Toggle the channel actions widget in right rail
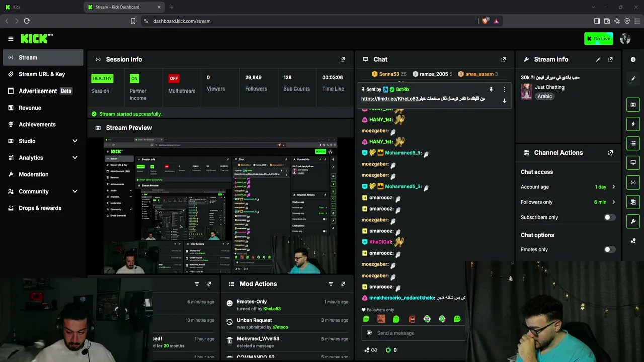The width and height of the screenshot is (644, 362). point(633,202)
